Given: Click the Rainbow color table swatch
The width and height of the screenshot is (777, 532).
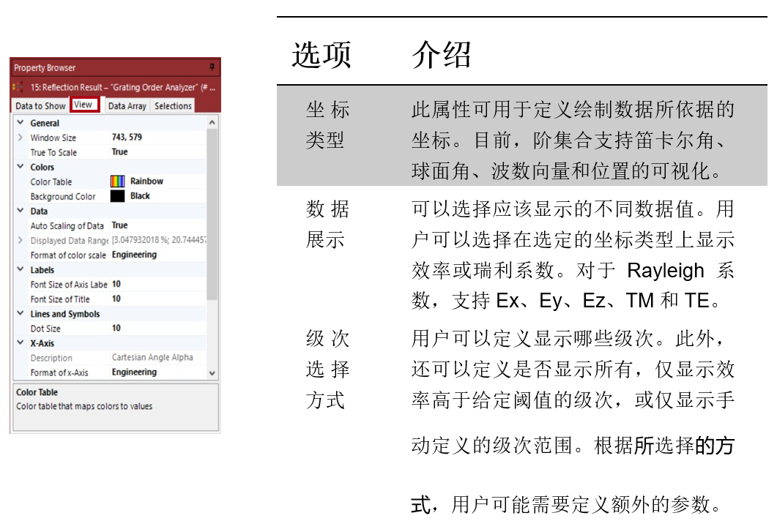Looking at the screenshot, I should click(117, 181).
